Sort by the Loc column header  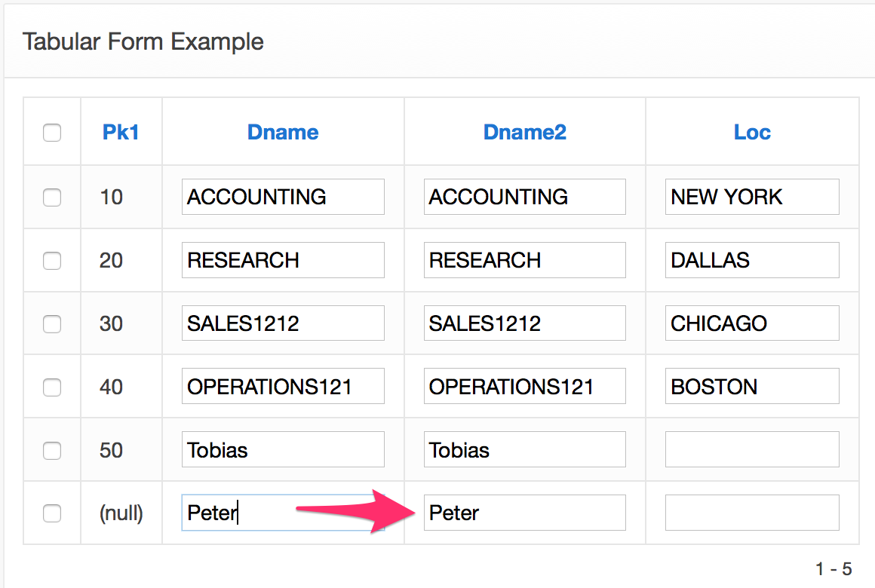751,132
